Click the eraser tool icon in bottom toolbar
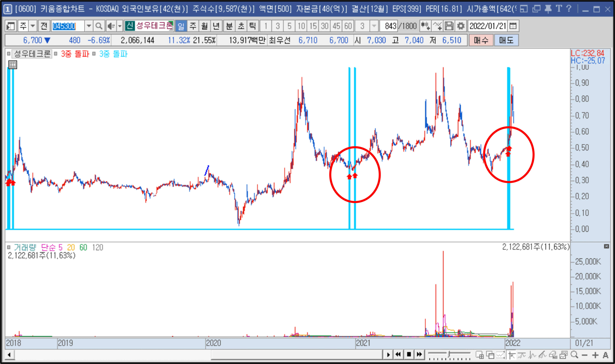 [x=553, y=355]
